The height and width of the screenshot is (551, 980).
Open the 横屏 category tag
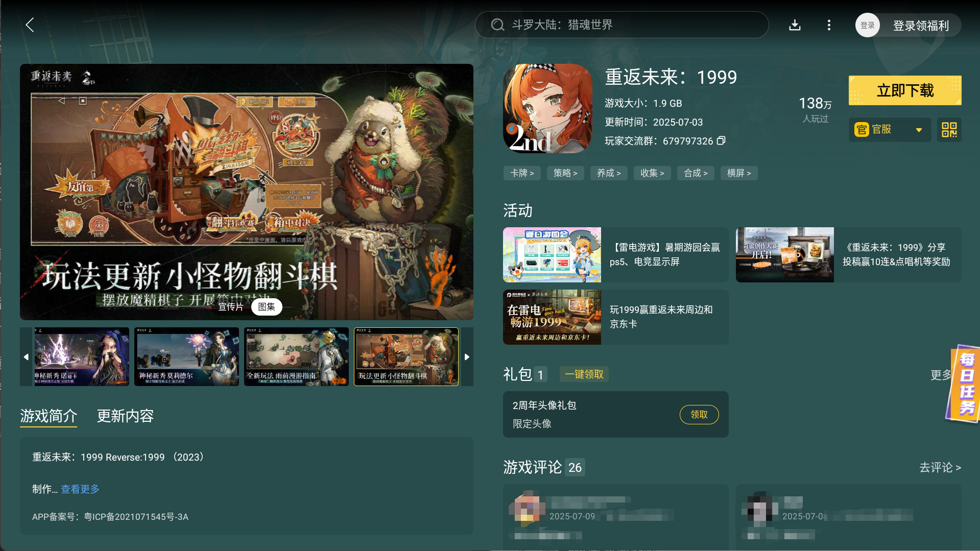[739, 173]
